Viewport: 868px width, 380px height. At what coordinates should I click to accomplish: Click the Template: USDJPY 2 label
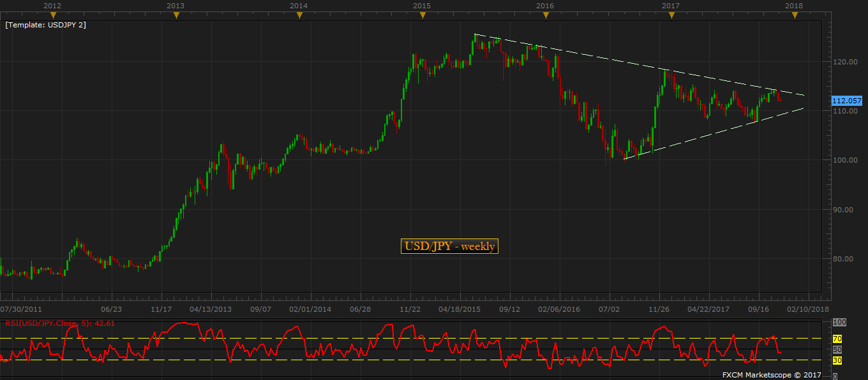point(45,25)
